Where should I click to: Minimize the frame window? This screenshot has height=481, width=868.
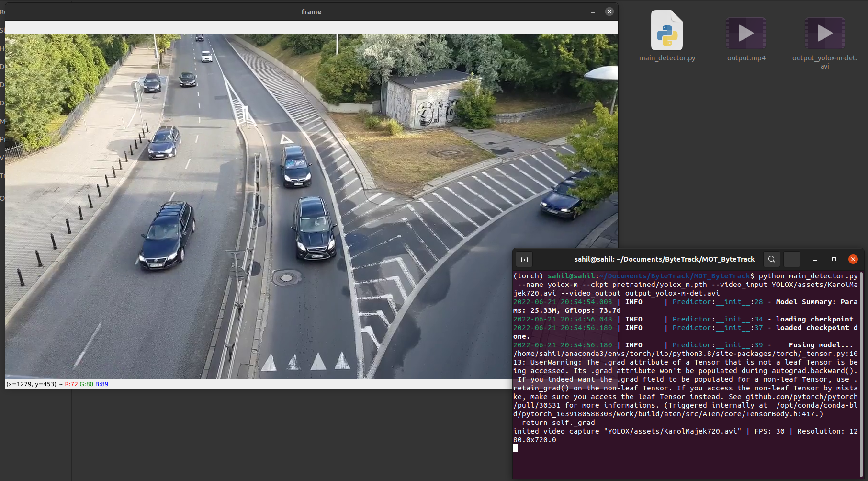[593, 12]
